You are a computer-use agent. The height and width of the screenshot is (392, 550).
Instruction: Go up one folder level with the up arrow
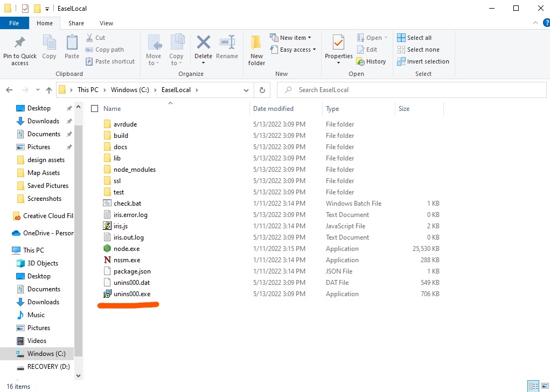49,90
